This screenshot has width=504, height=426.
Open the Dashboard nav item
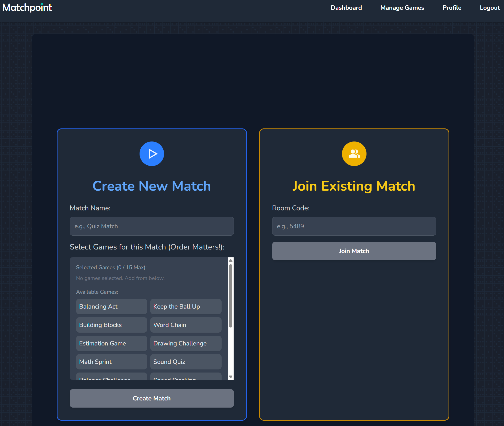[x=346, y=8]
